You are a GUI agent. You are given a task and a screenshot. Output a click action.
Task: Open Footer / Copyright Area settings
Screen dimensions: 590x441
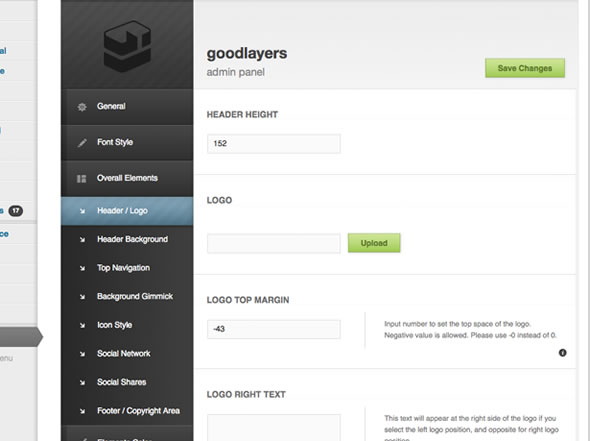[x=127, y=411]
